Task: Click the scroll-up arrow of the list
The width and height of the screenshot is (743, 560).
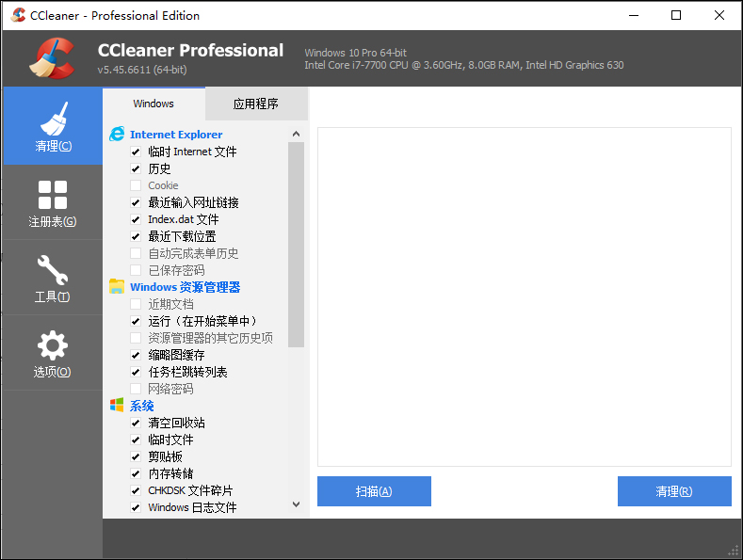Action: coord(296,134)
